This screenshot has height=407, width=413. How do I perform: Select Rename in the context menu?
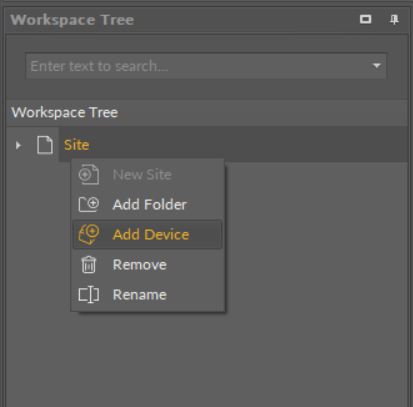pyautogui.click(x=147, y=295)
